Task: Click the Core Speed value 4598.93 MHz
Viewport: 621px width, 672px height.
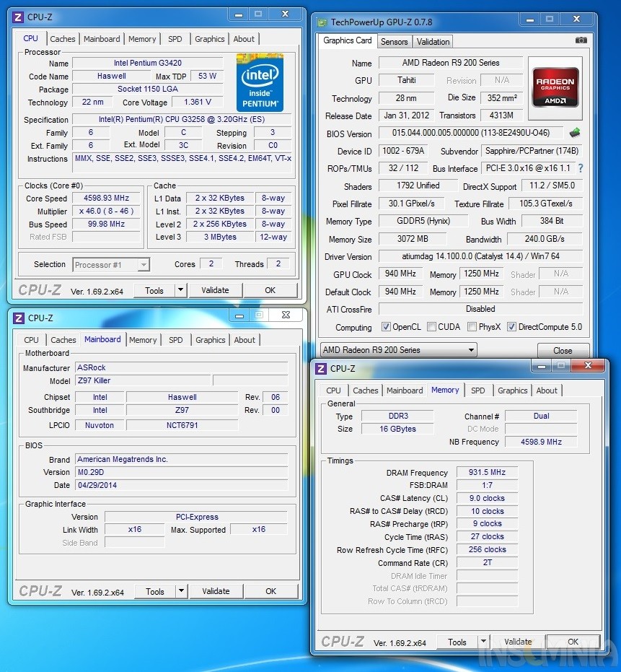Action: pos(106,198)
